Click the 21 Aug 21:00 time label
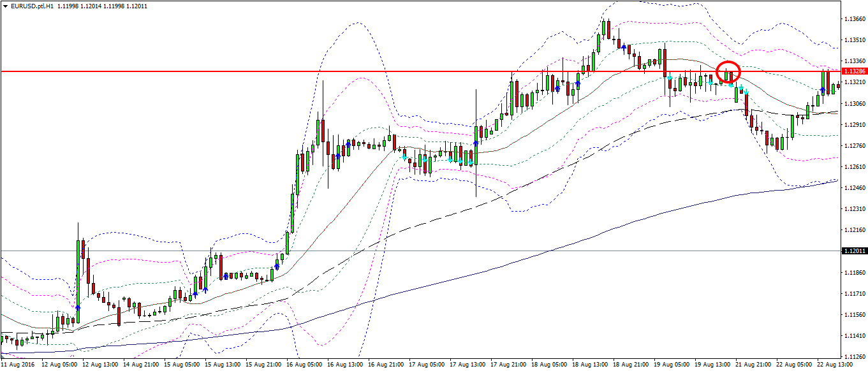The width and height of the screenshot is (868, 371). coord(753,365)
